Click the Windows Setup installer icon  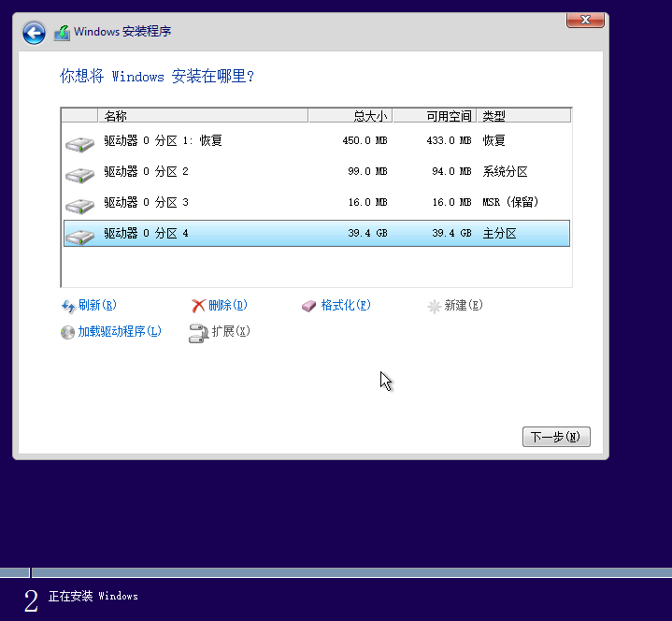[x=62, y=33]
